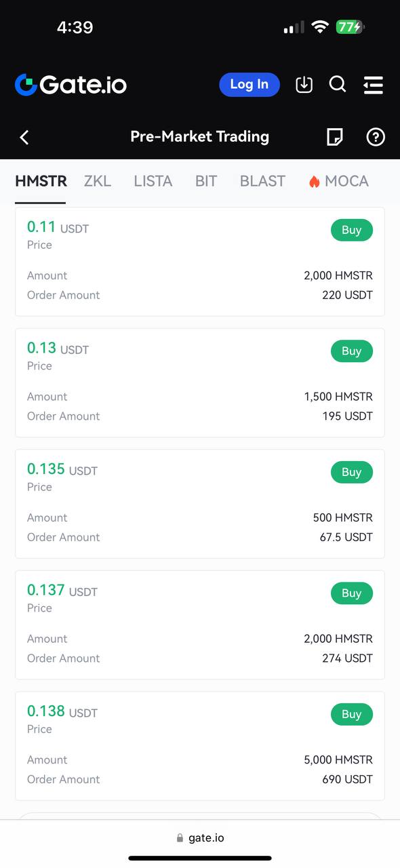Select the ZKL tab
Viewport: 400px width, 868px height.
click(x=97, y=181)
